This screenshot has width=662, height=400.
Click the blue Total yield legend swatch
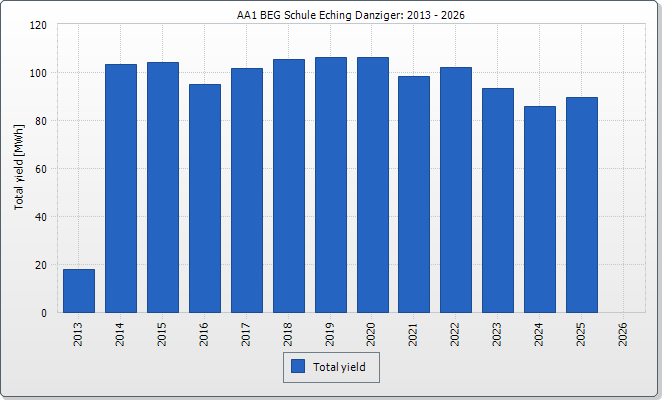click(298, 367)
